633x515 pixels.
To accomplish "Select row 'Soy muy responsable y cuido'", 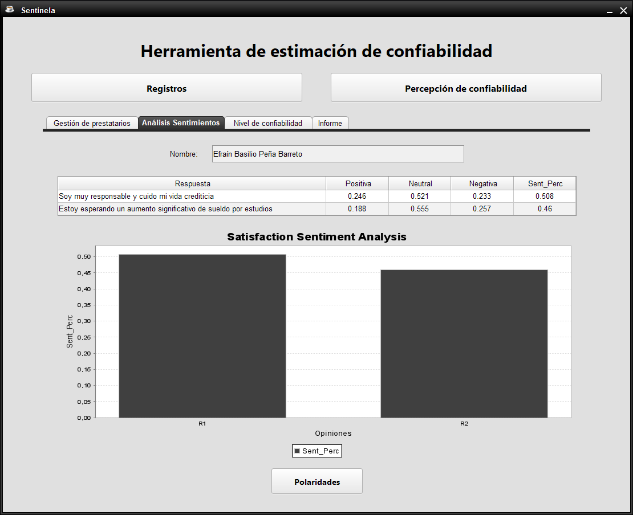I will coord(192,196).
